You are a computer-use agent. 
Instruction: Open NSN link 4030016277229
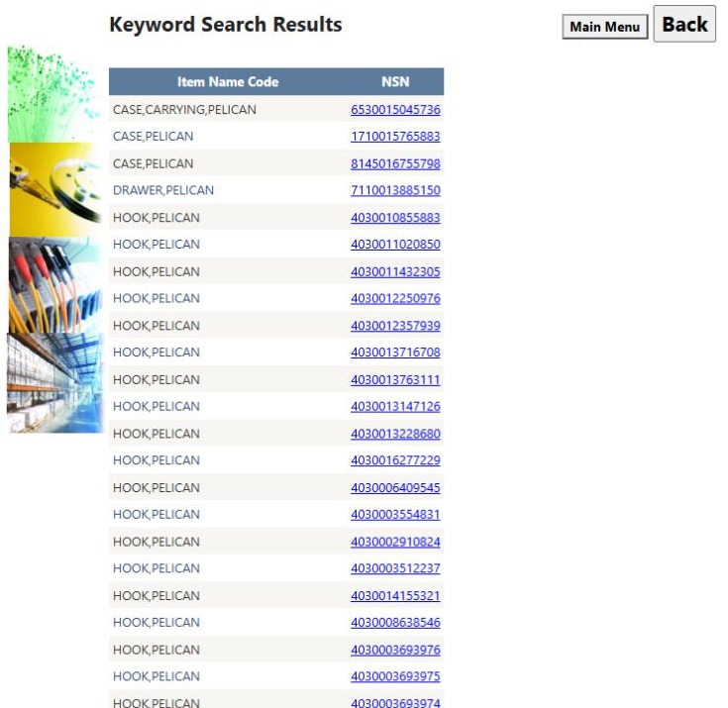(x=395, y=460)
